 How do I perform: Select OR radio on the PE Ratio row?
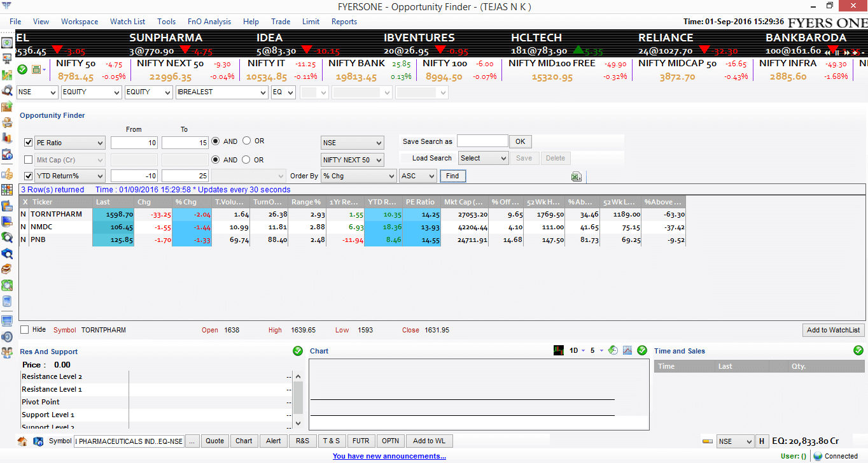(247, 141)
